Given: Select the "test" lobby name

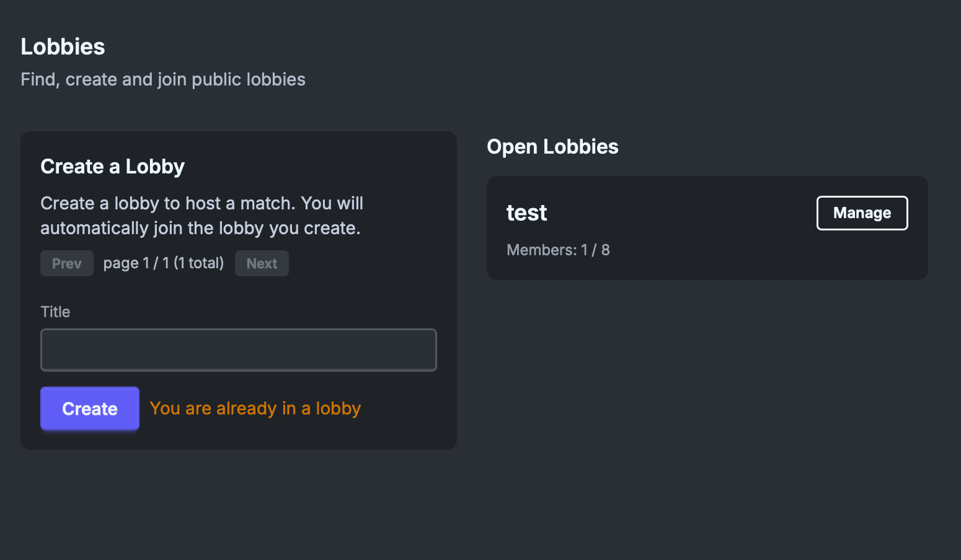Looking at the screenshot, I should (526, 213).
